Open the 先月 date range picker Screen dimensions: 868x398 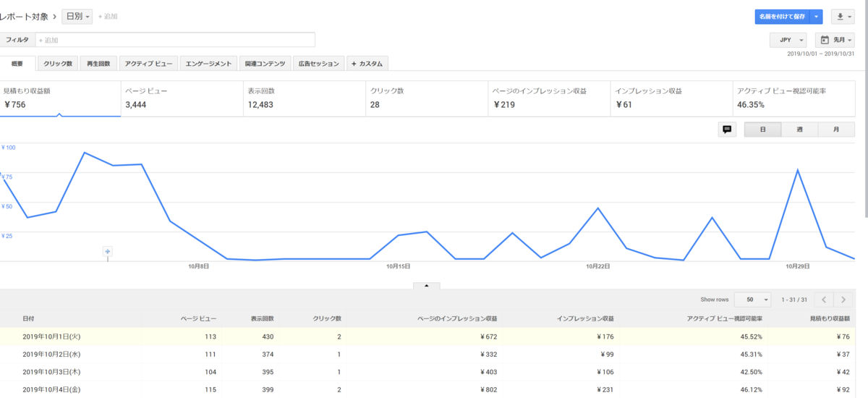coord(835,40)
